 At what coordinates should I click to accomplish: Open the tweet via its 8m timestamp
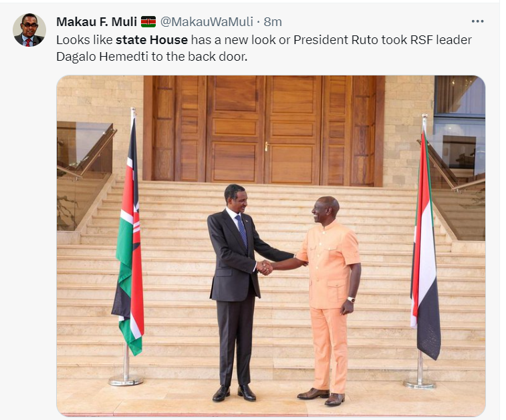272,22
